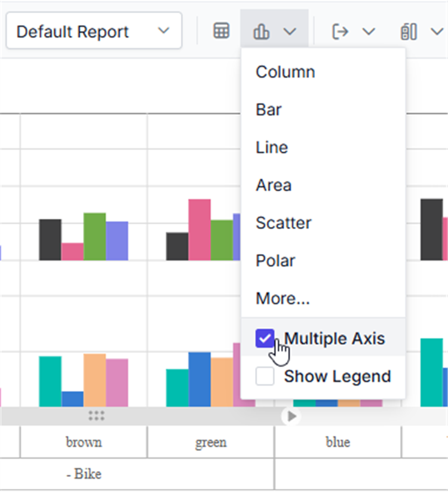Click the blue axis label
The width and height of the screenshot is (448, 492).
pos(338,442)
